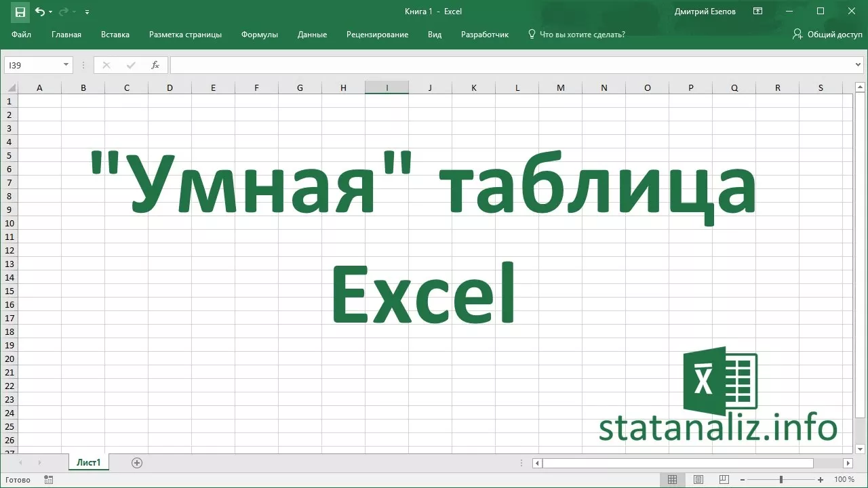The height and width of the screenshot is (488, 868).
Task: Click the previous sheet navigation arrow
Action: (x=20, y=463)
